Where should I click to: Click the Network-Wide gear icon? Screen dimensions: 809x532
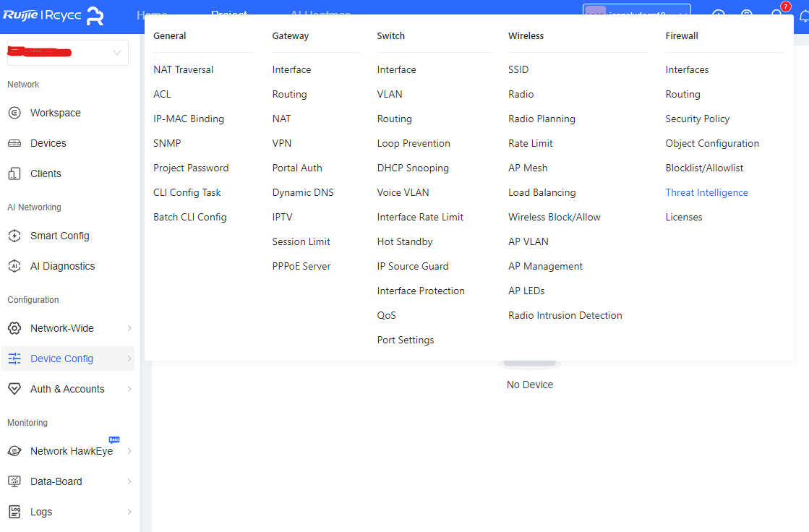pyautogui.click(x=14, y=327)
